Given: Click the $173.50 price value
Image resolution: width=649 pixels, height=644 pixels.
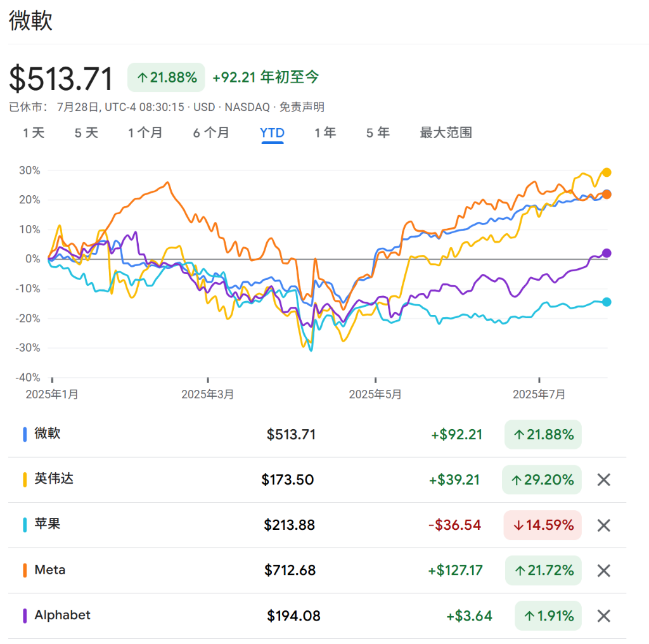Looking at the screenshot, I should click(x=288, y=480).
